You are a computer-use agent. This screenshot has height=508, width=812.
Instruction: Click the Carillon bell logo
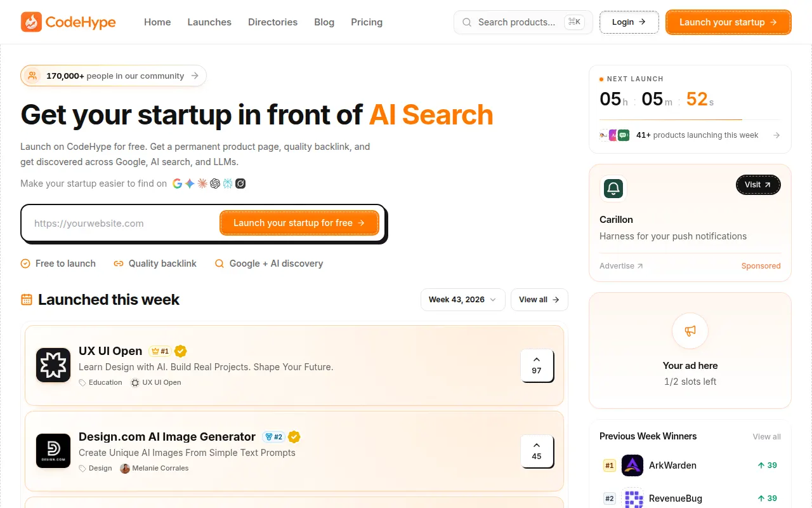pos(613,189)
